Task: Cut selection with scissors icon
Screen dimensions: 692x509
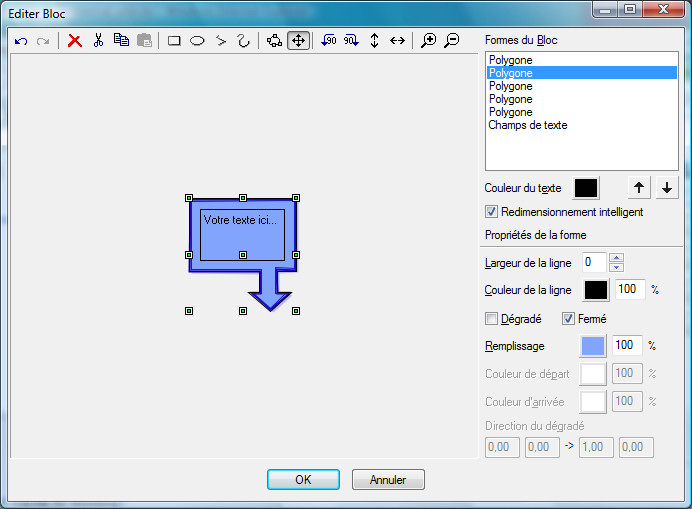Action: [98, 40]
